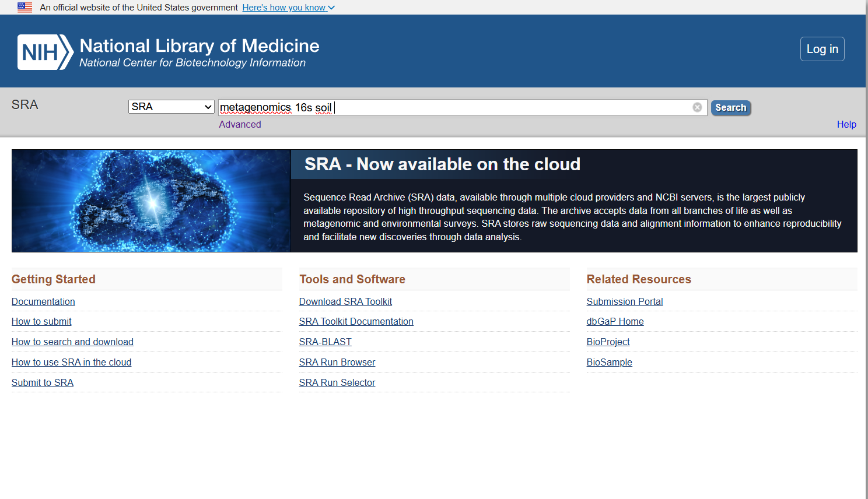Click the "SRA - Now available on the cloud" heading
868x499 pixels.
point(442,164)
